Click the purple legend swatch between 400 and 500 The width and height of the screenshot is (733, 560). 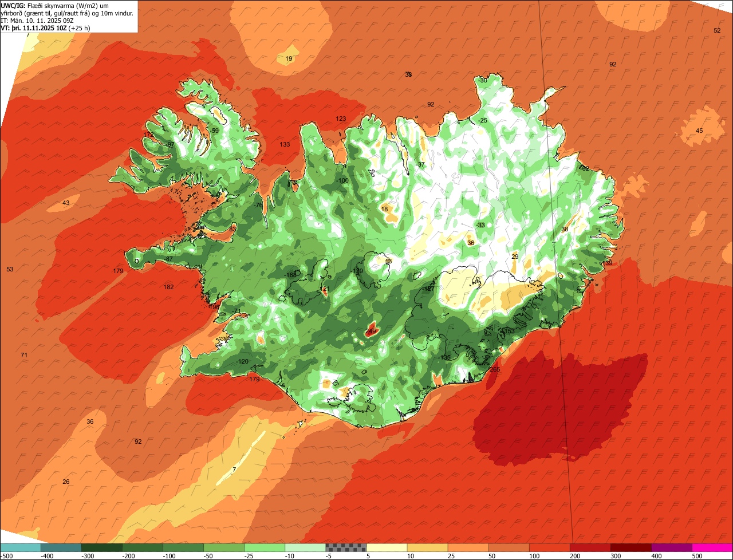(x=671, y=547)
